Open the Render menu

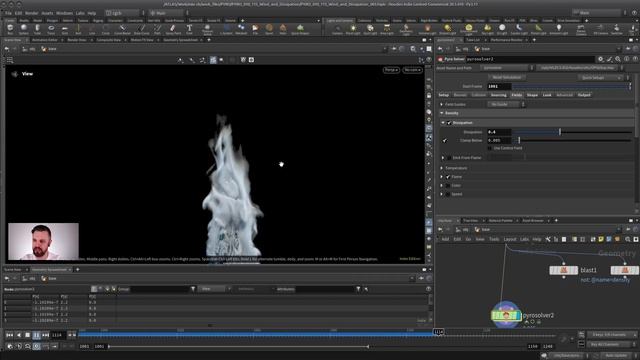(x=31, y=13)
